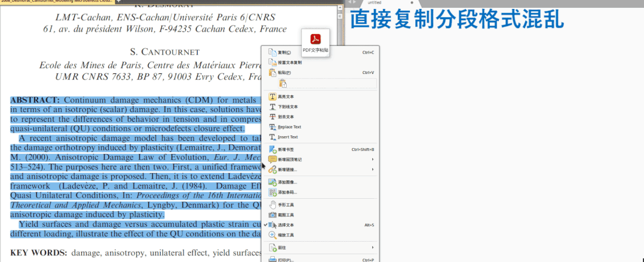Click 'Theoretical and Applied Mechanics' italic text
Screen dimensions: 644x262
76,205
